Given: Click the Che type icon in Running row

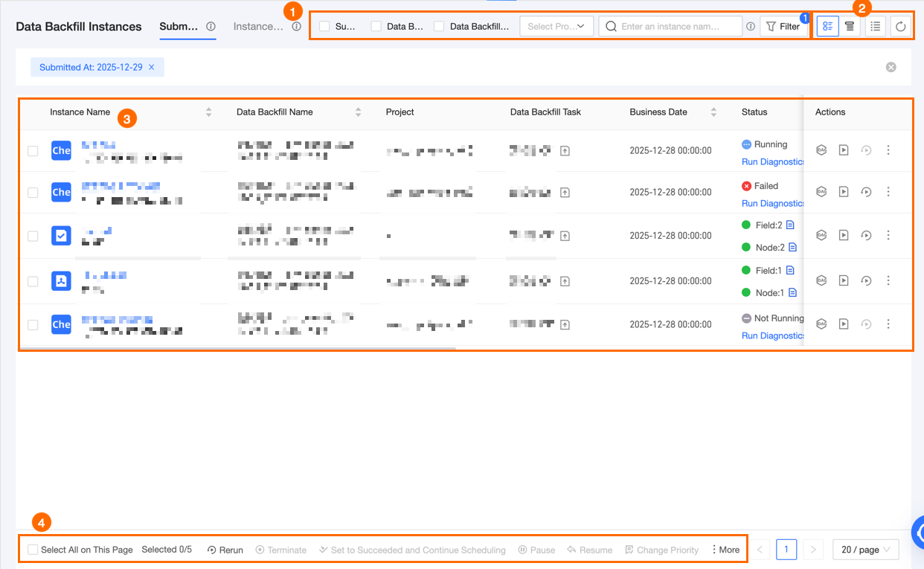Looking at the screenshot, I should click(x=61, y=150).
